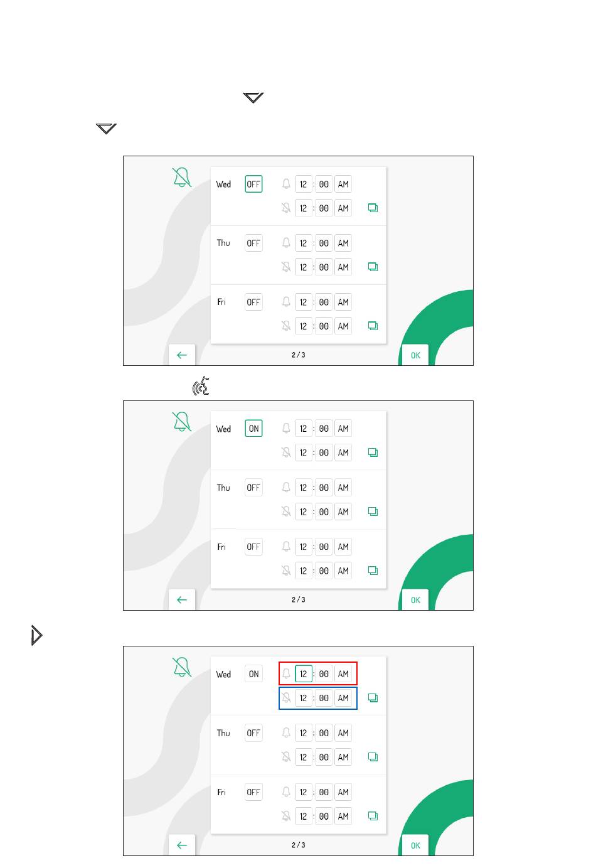
Task: Click the back arrow in the middle screen
Action: (x=182, y=600)
